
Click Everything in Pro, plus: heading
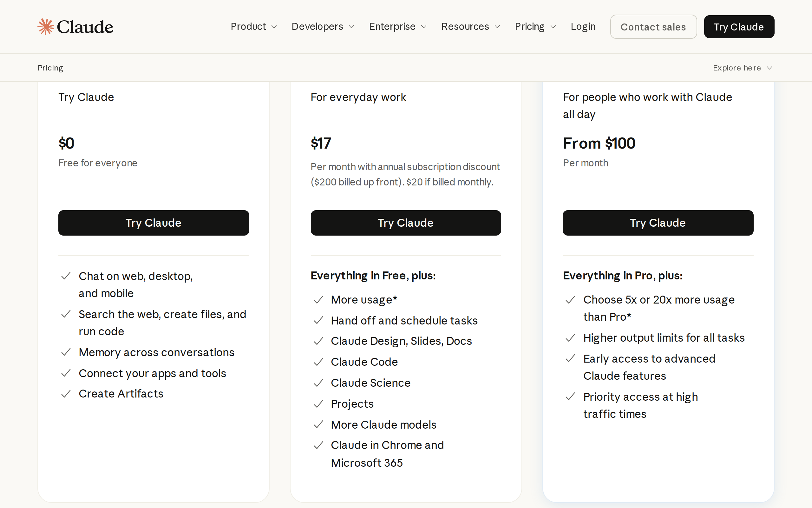pyautogui.click(x=623, y=276)
